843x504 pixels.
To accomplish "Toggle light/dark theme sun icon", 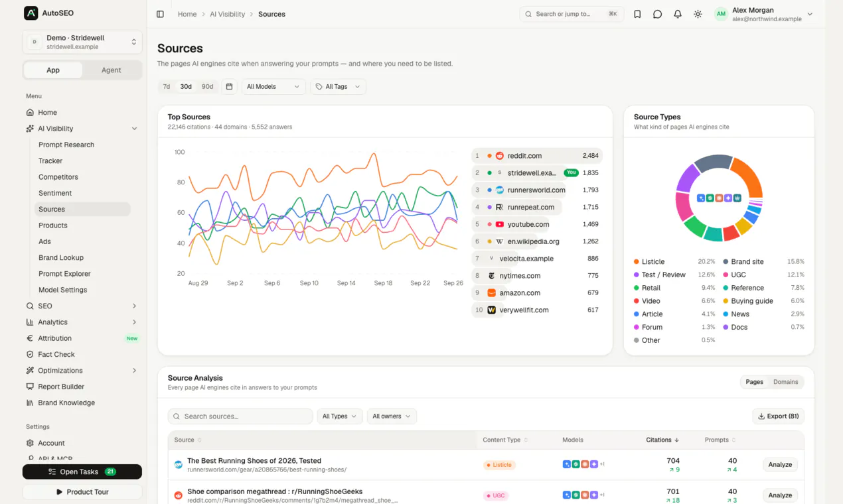I will point(698,14).
